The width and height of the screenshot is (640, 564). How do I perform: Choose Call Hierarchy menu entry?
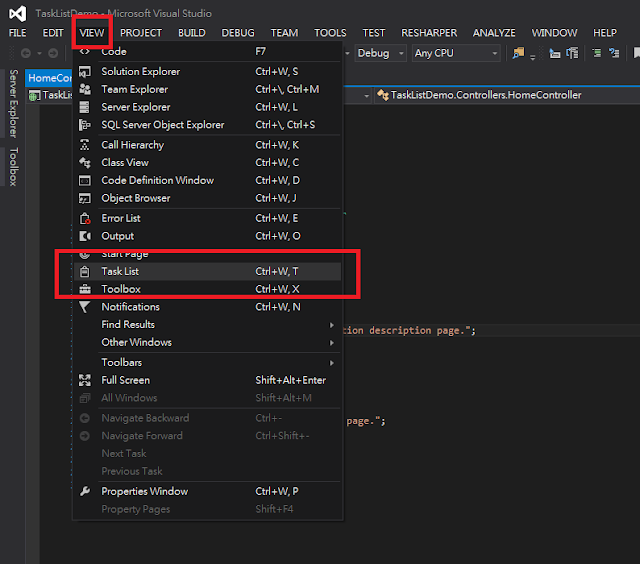pos(207,145)
